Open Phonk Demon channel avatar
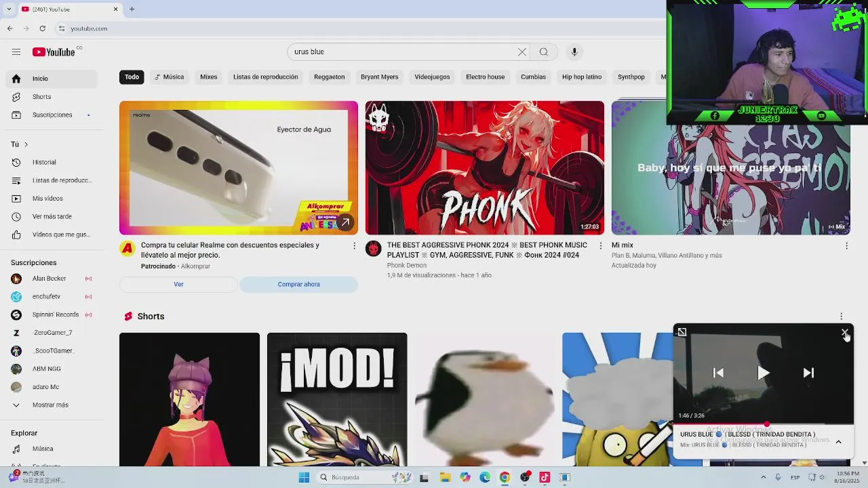The width and height of the screenshot is (868, 488). point(374,249)
